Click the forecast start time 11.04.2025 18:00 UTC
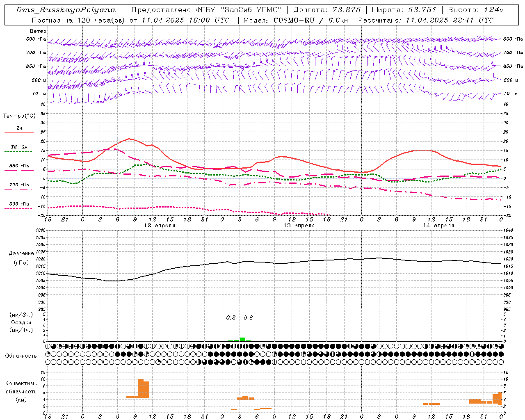 [185, 20]
